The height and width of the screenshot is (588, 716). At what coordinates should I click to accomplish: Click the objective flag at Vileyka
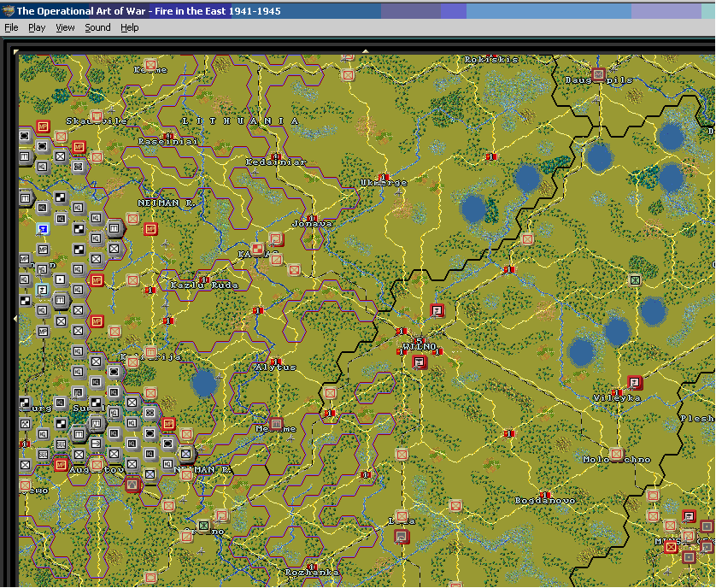click(617, 392)
